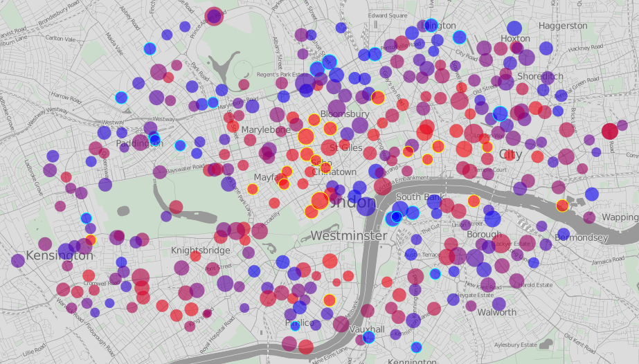Select the Knightsbridge label on the map

tap(200, 250)
